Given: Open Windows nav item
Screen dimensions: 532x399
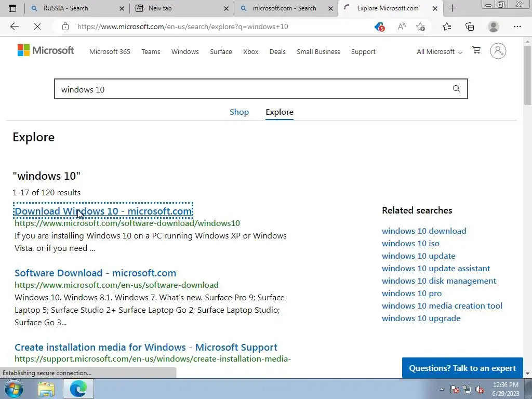Looking at the screenshot, I should 185,51.
